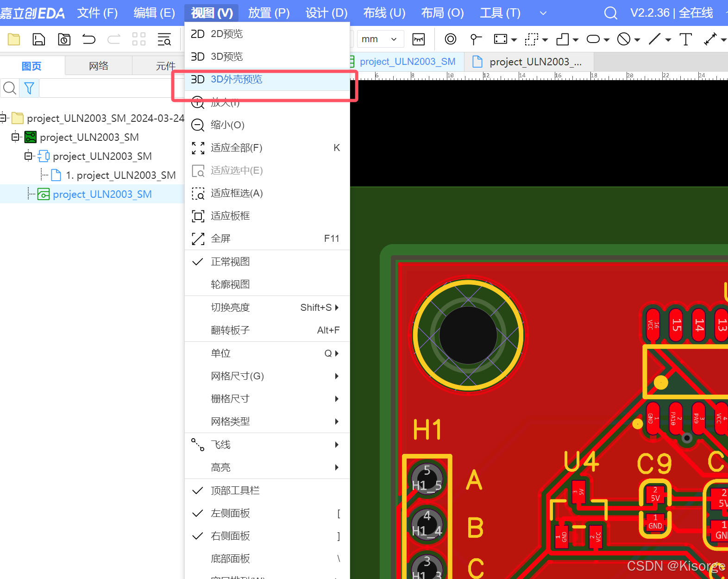Expand 飞线 submenu
This screenshot has width=728, height=579.
click(267, 445)
